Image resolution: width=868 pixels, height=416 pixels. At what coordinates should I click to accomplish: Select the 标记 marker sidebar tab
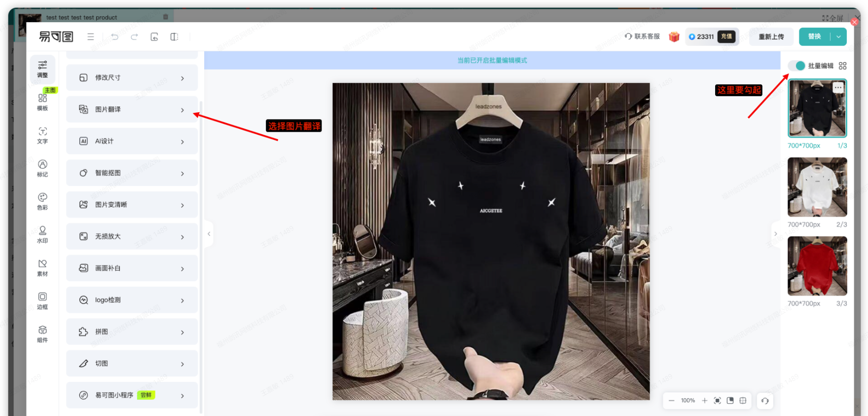(x=42, y=168)
